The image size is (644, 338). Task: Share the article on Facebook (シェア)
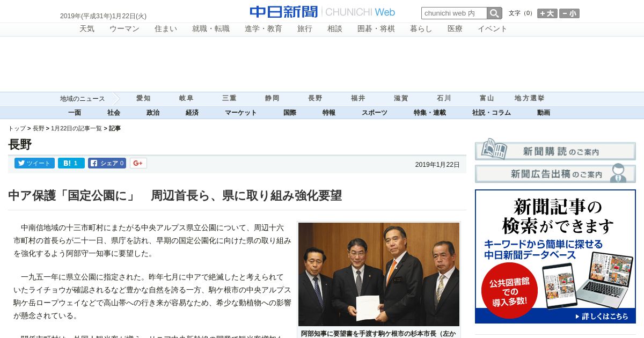(x=107, y=163)
